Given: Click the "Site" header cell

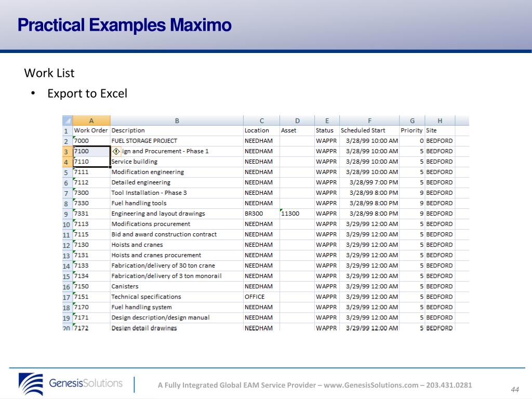Looking at the screenshot, I should (440, 130).
